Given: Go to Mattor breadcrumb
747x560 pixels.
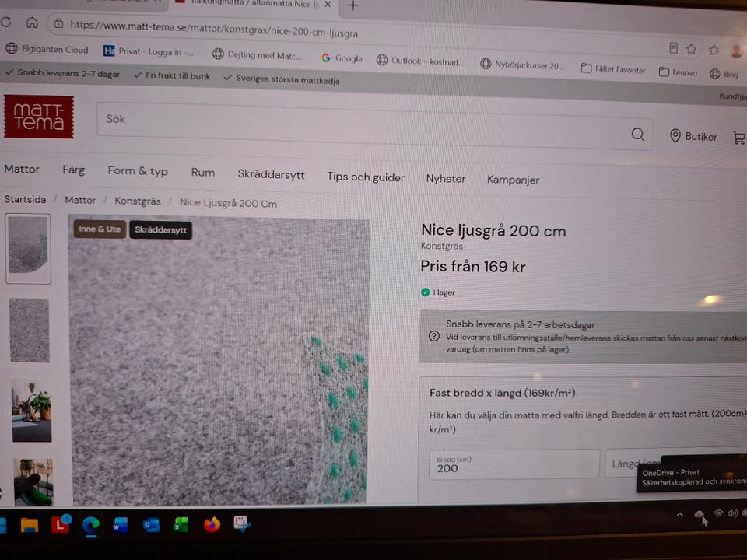Looking at the screenshot, I should pos(80,200).
